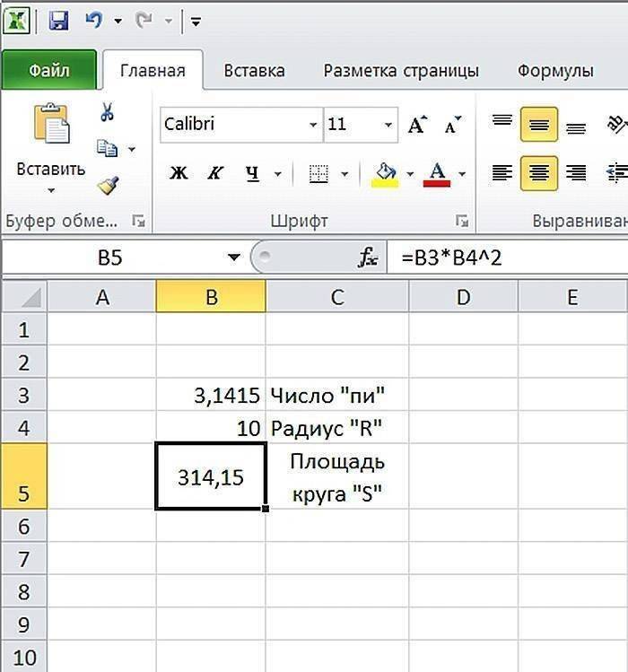This screenshot has height=672, width=628.
Task: Apply red font color A
Action: point(437,174)
